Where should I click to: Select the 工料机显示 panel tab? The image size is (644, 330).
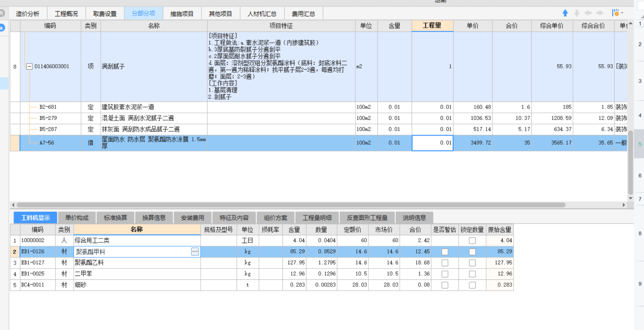[35, 218]
